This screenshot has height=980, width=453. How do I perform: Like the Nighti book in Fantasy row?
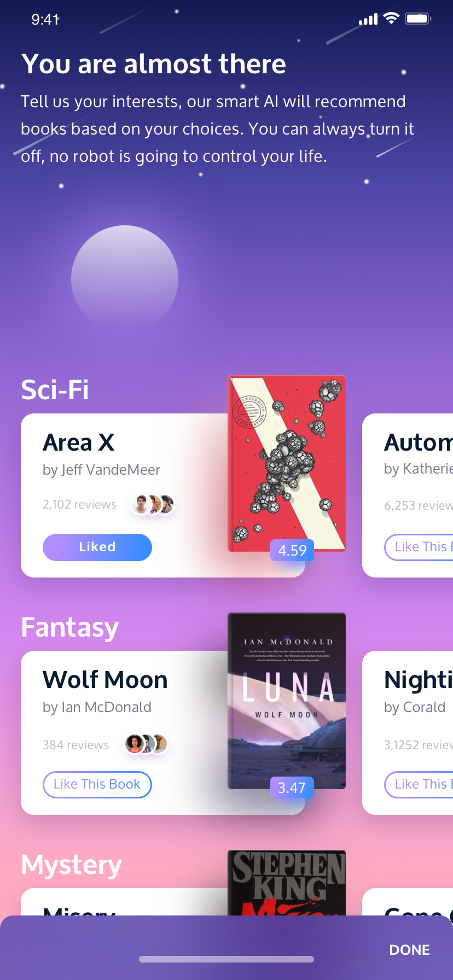(419, 785)
